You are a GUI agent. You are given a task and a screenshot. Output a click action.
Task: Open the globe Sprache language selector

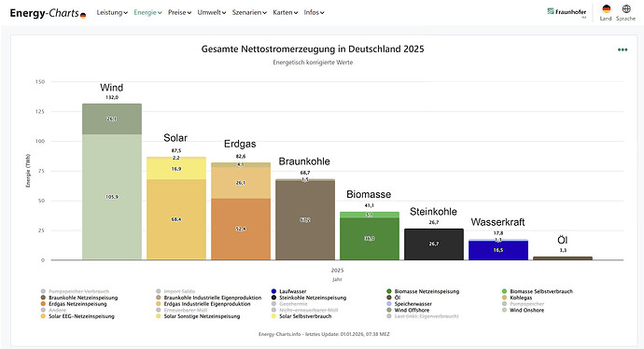pos(626,12)
